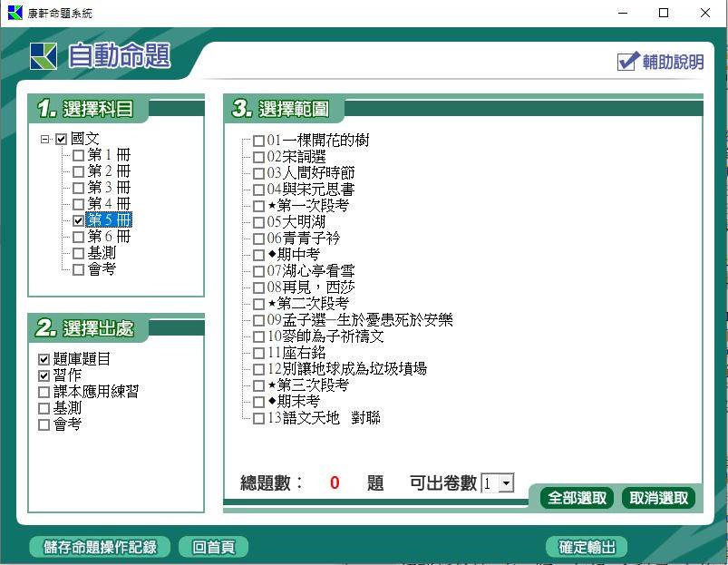Screen dimensions: 728x565
Task: Check 10麥帥為子祈禱文 lesson
Action: point(258,336)
